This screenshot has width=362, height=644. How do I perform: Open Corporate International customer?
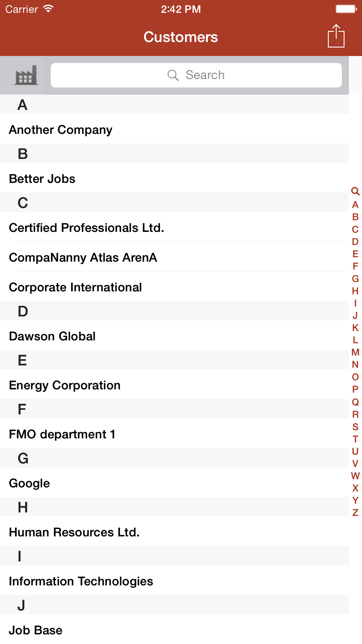[75, 287]
